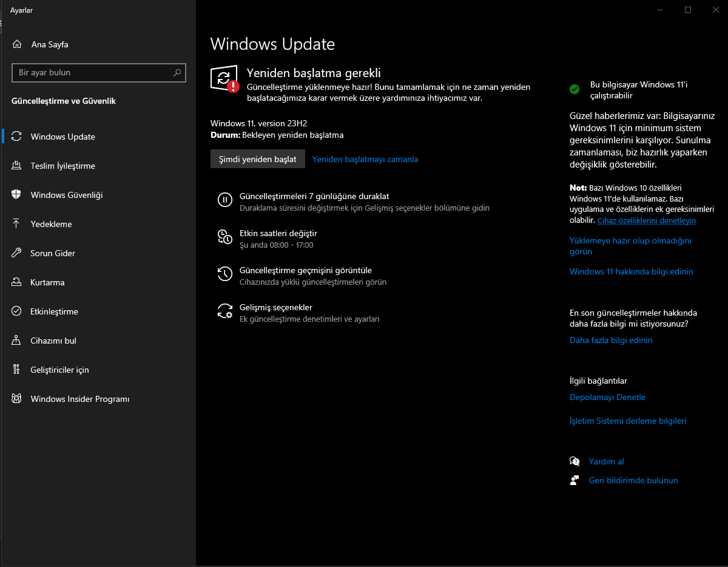Viewport: 728px width, 567px height.
Task: Select Sorun Gider from sidebar
Action: pyautogui.click(x=98, y=253)
